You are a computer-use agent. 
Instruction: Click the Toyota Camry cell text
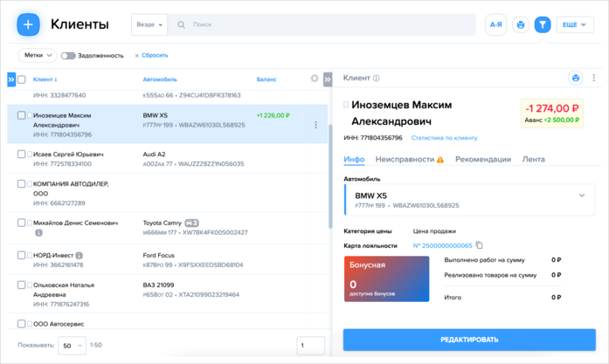162,223
